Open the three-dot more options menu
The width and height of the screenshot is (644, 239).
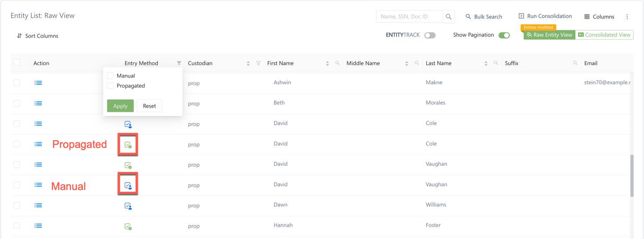click(627, 17)
